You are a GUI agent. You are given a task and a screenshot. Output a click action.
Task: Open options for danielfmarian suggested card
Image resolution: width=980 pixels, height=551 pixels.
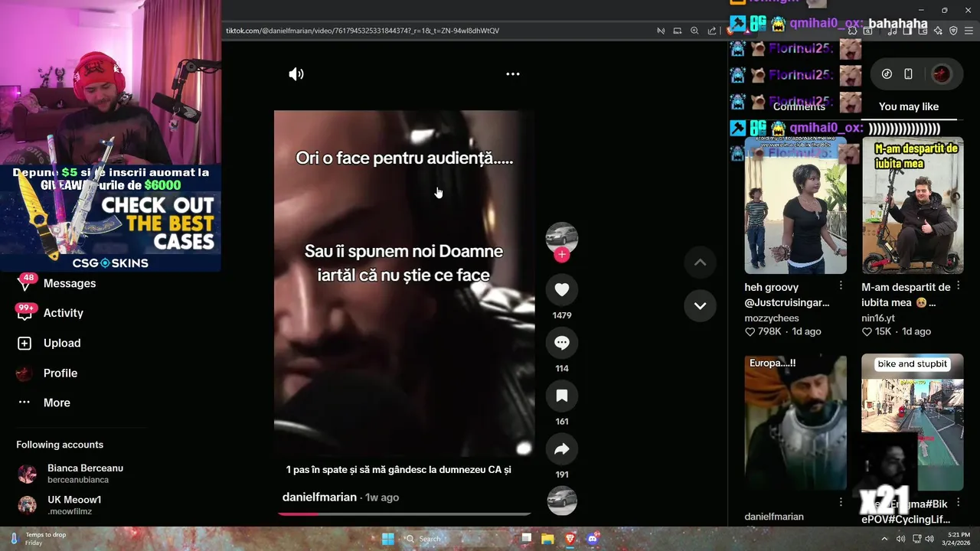pos(841,503)
